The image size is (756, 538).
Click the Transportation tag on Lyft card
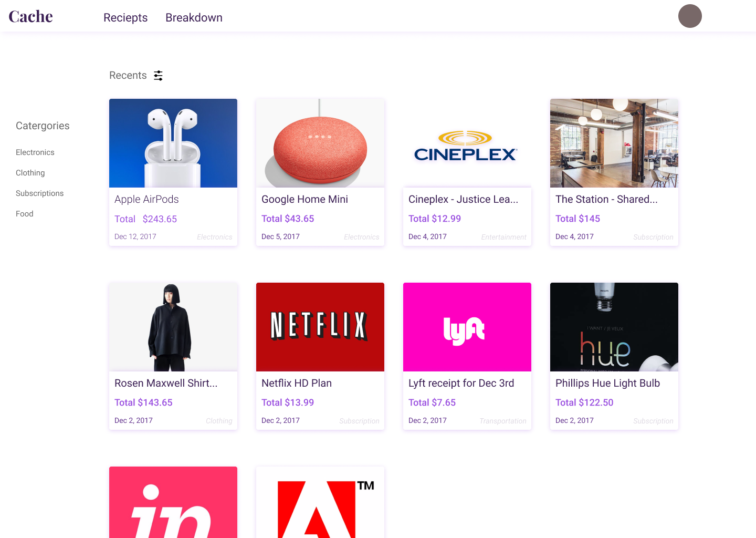click(503, 421)
